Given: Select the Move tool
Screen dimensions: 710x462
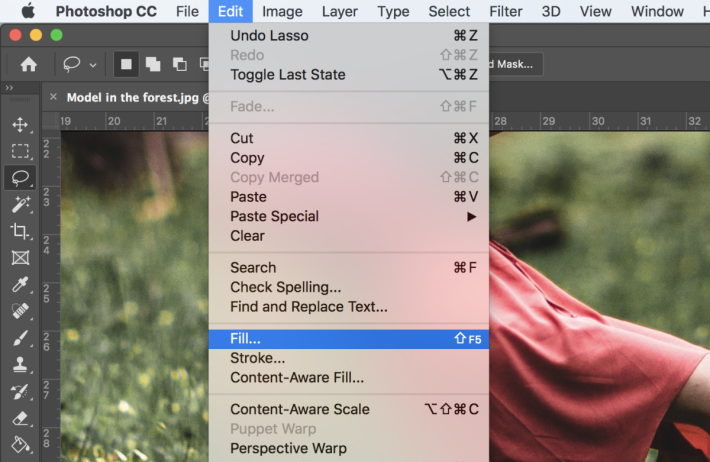Looking at the screenshot, I should point(20,125).
